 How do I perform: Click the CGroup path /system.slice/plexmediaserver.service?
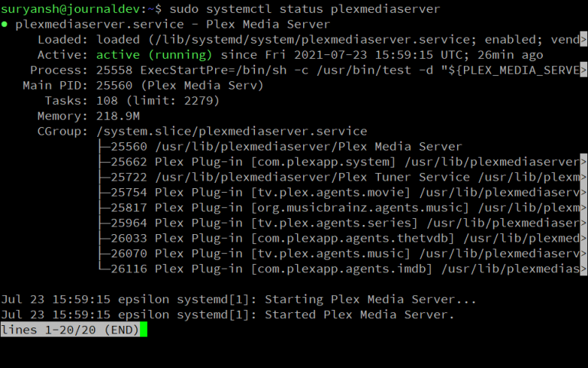(x=231, y=131)
